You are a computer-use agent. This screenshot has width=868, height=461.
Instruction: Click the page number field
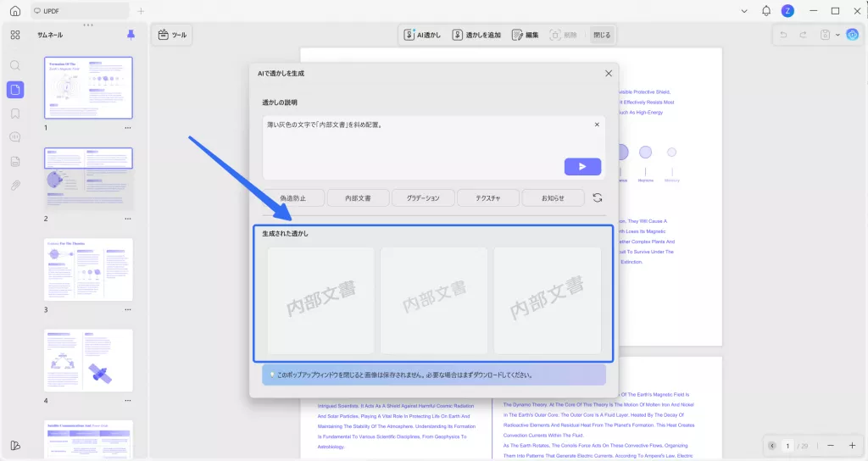click(787, 446)
